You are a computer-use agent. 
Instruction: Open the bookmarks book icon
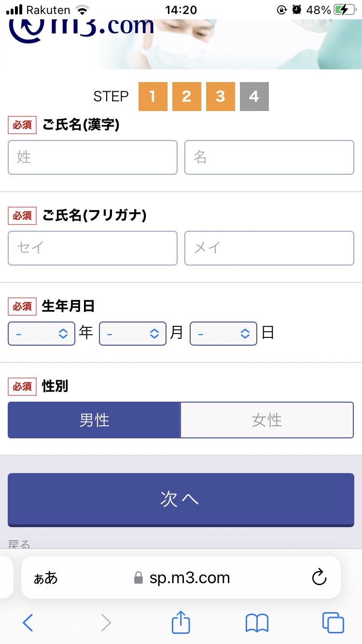point(257,623)
